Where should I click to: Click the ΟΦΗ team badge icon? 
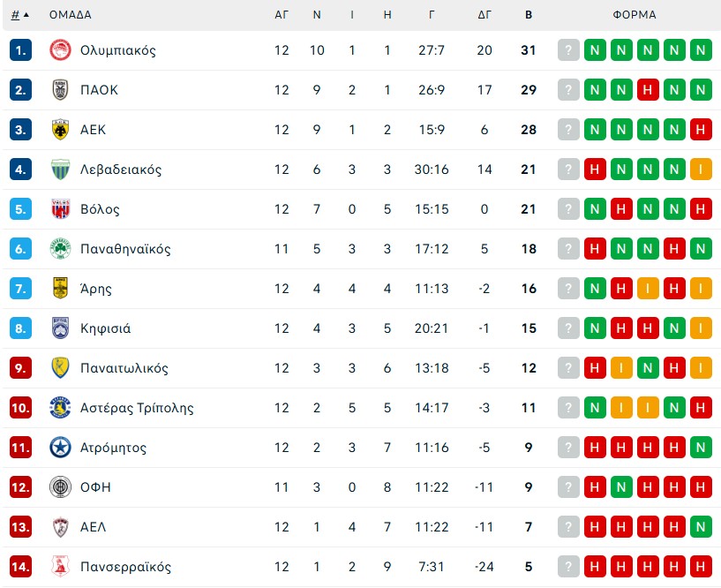(x=60, y=487)
